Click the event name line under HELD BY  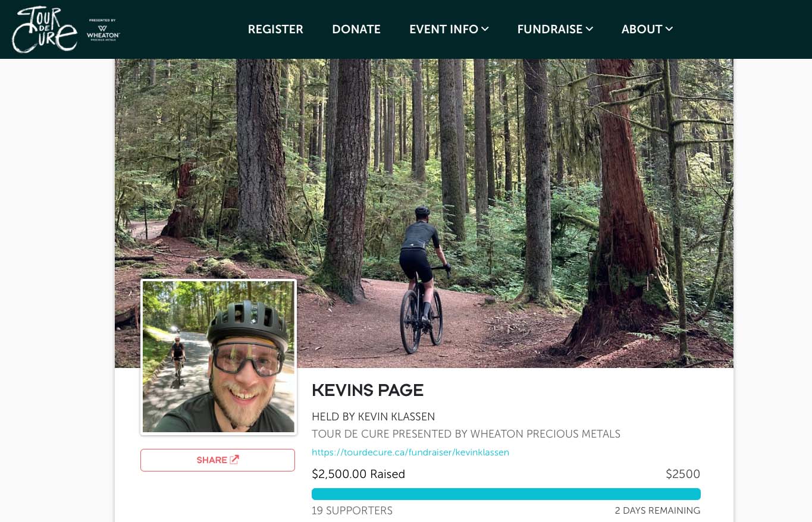466,434
